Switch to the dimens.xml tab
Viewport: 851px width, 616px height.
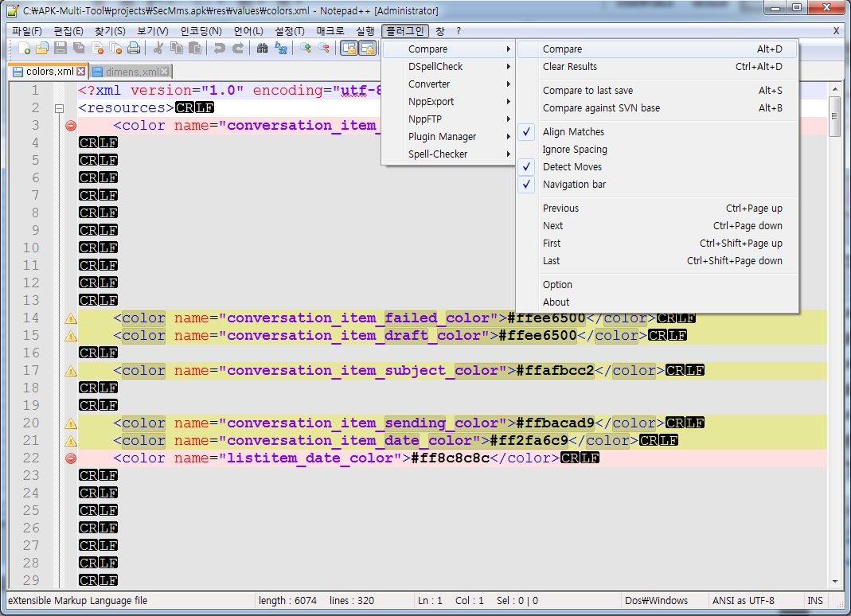(131, 72)
